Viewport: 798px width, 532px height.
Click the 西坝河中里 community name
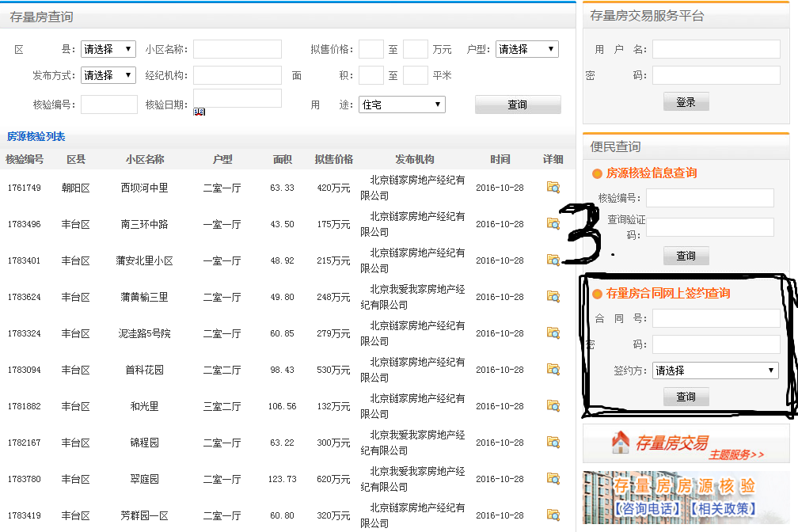144,188
